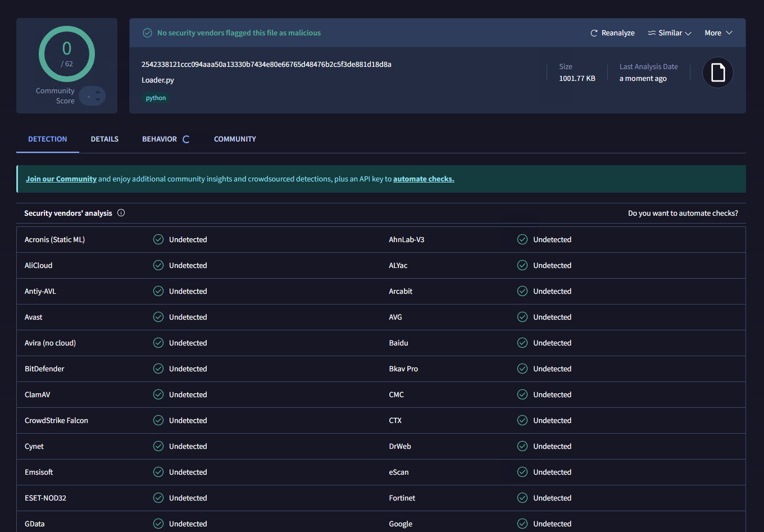Screen dimensions: 764x532
Task: Click the AhnLab-V3 vendor name
Action: (407, 240)
